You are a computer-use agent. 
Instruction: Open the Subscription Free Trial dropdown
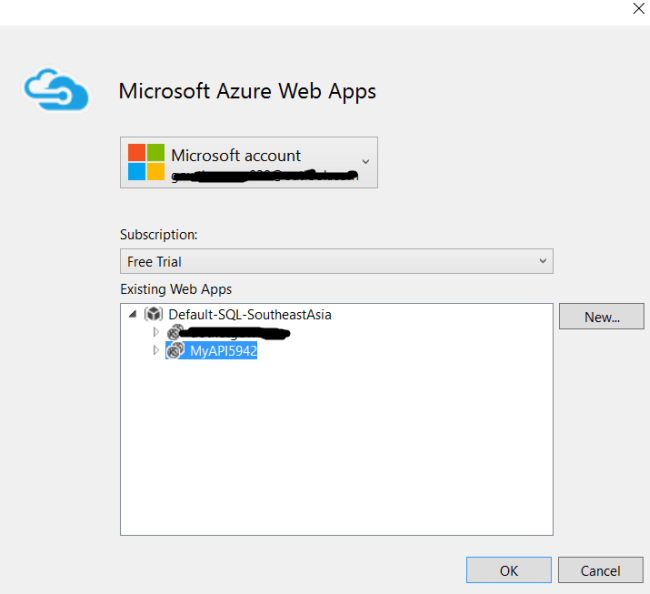[x=337, y=261]
